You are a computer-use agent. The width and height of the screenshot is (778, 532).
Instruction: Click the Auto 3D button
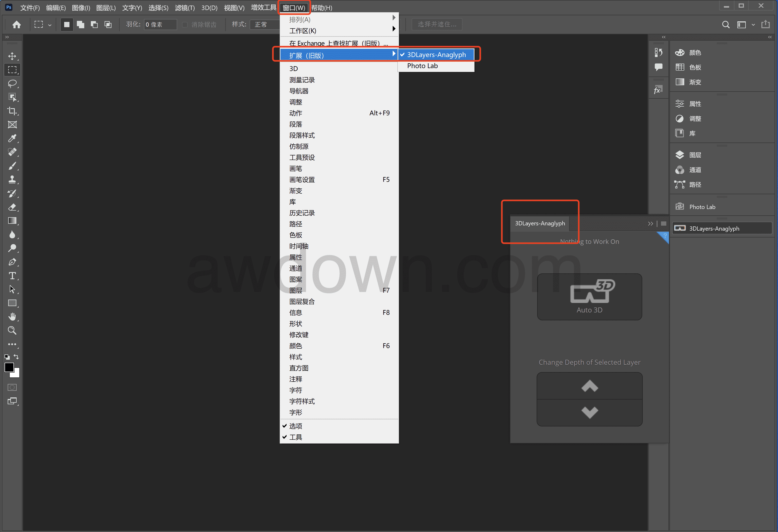[589, 296]
